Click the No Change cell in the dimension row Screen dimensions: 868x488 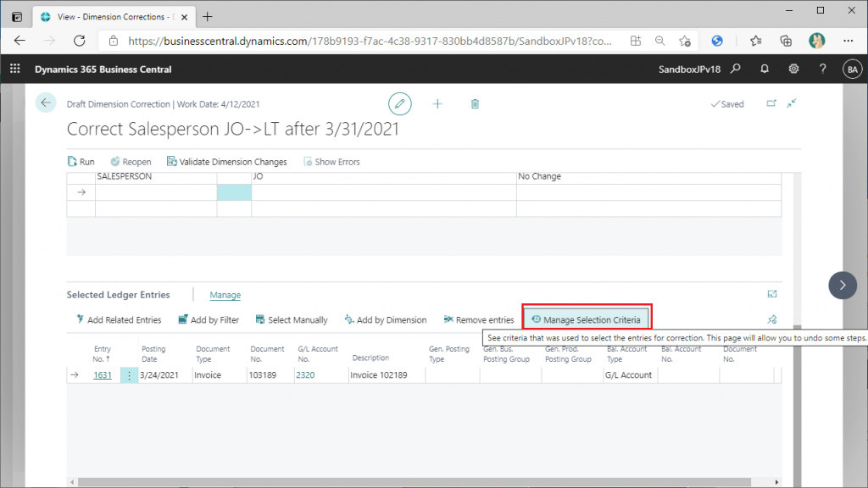coord(648,176)
